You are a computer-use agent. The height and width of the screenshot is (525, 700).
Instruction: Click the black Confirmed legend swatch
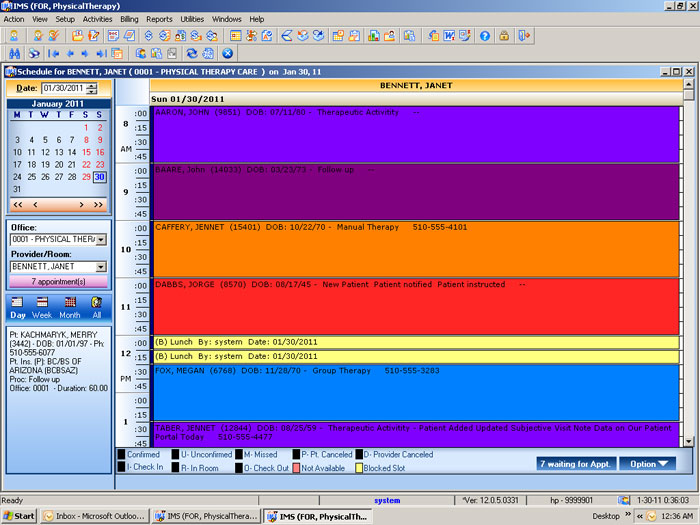(121, 454)
